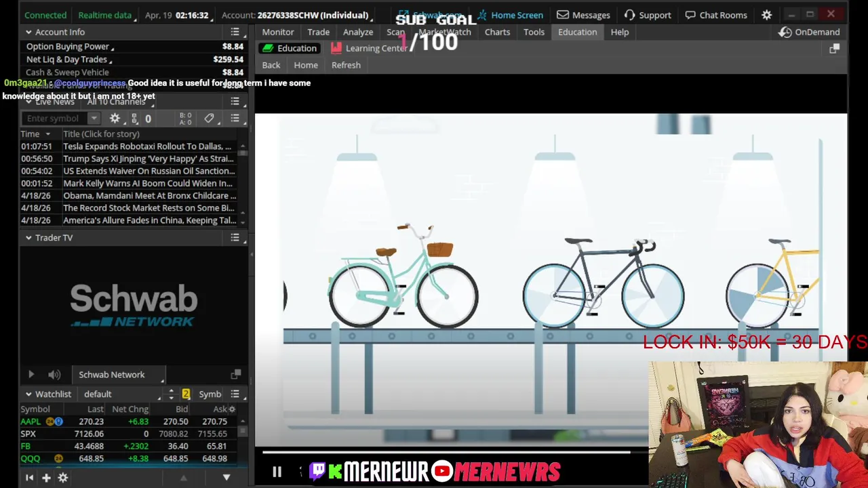The width and height of the screenshot is (868, 488).
Task: Click the news gadget link/chain icon
Action: (134, 119)
